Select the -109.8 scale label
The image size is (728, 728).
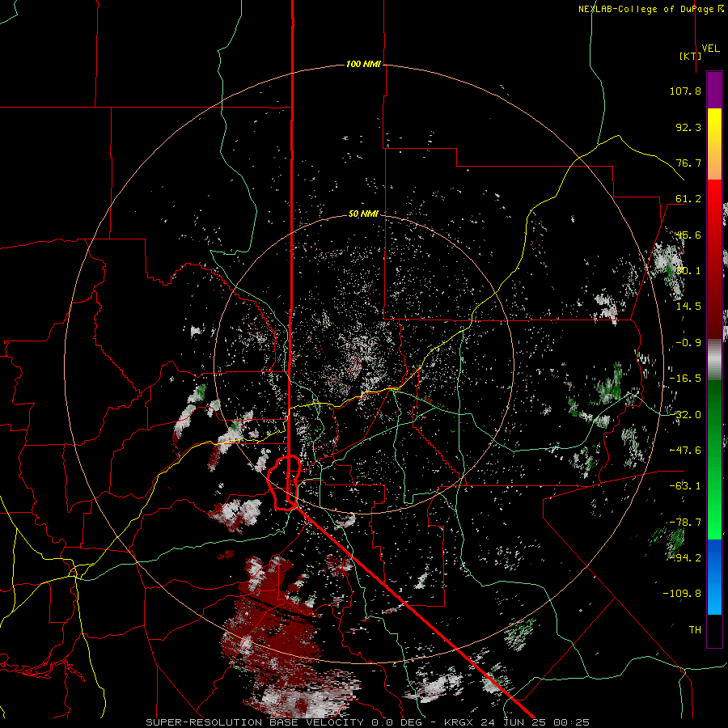point(682,594)
